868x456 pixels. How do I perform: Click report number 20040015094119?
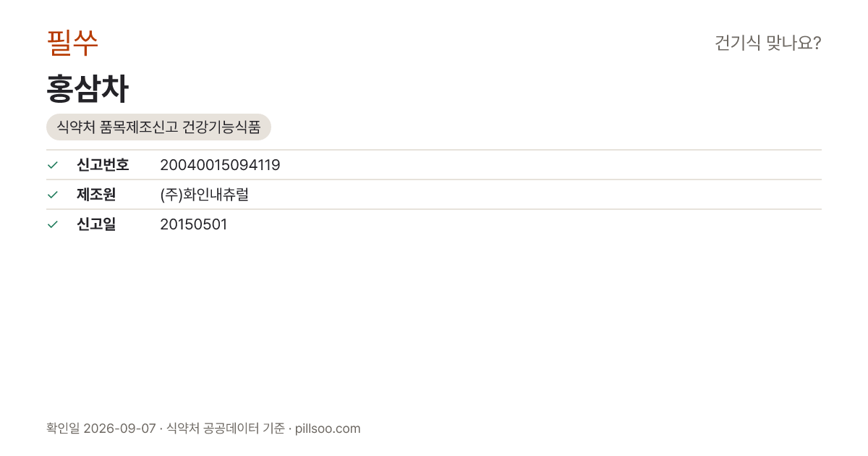(220, 165)
